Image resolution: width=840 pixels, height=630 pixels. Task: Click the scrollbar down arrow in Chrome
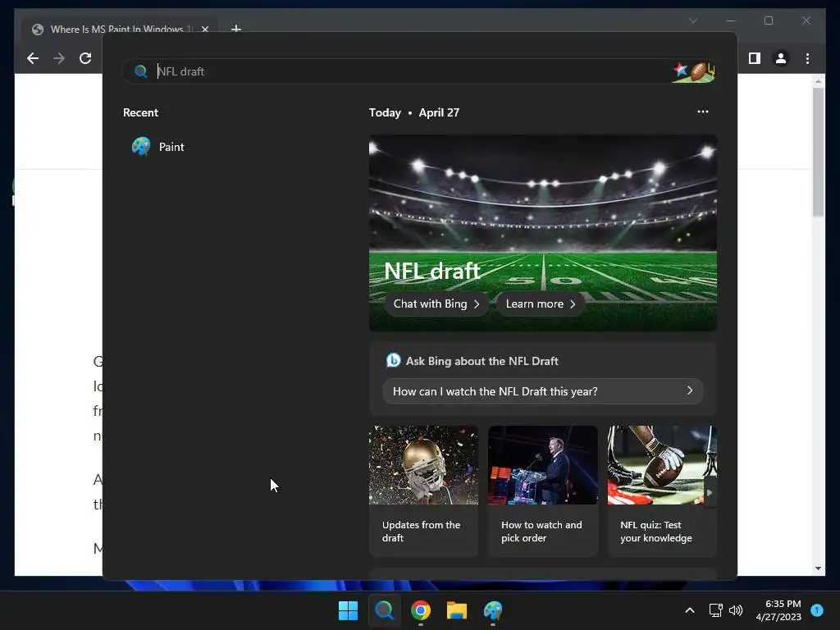point(818,568)
